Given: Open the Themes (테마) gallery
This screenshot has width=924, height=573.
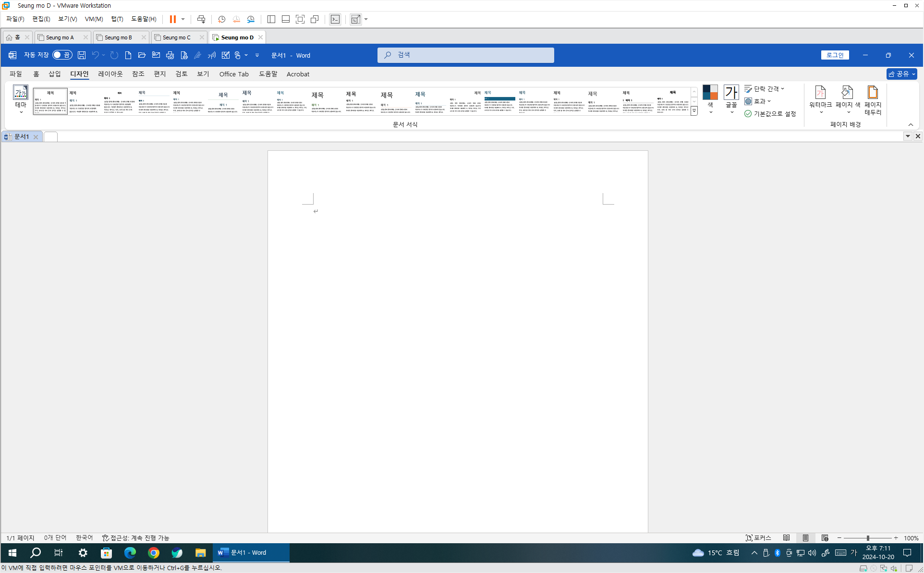Looking at the screenshot, I should click(21, 99).
